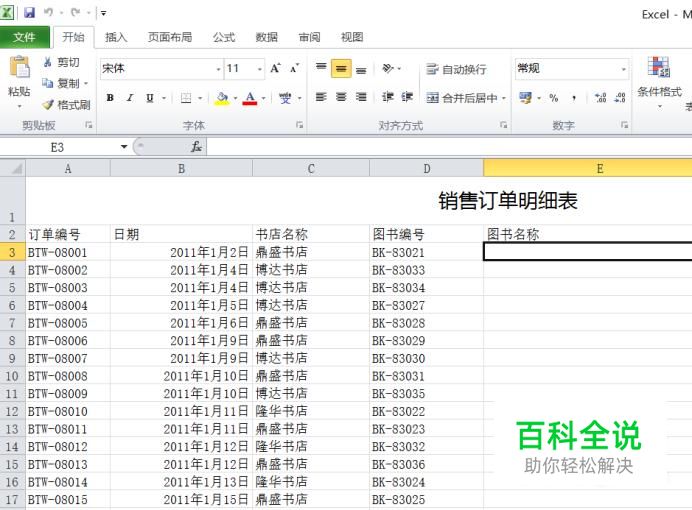The image size is (692, 510).
Task: Customize quick access toolbar dropdown
Action: [x=103, y=13]
